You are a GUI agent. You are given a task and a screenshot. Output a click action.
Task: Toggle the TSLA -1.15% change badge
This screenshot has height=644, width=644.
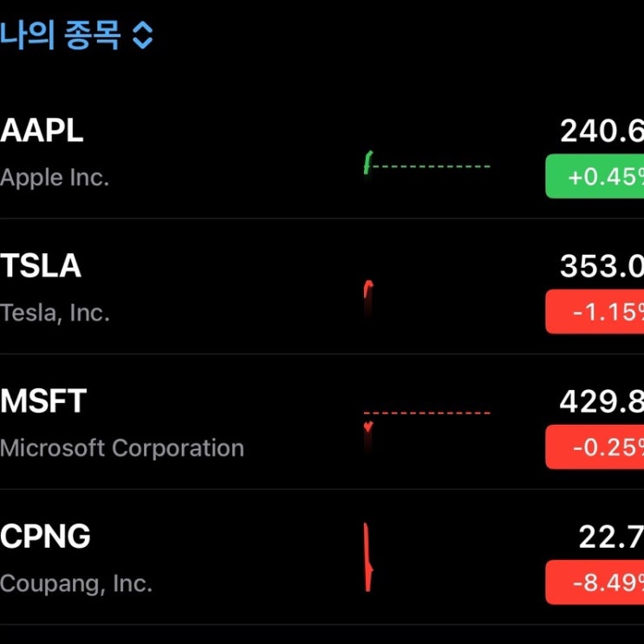click(x=595, y=312)
